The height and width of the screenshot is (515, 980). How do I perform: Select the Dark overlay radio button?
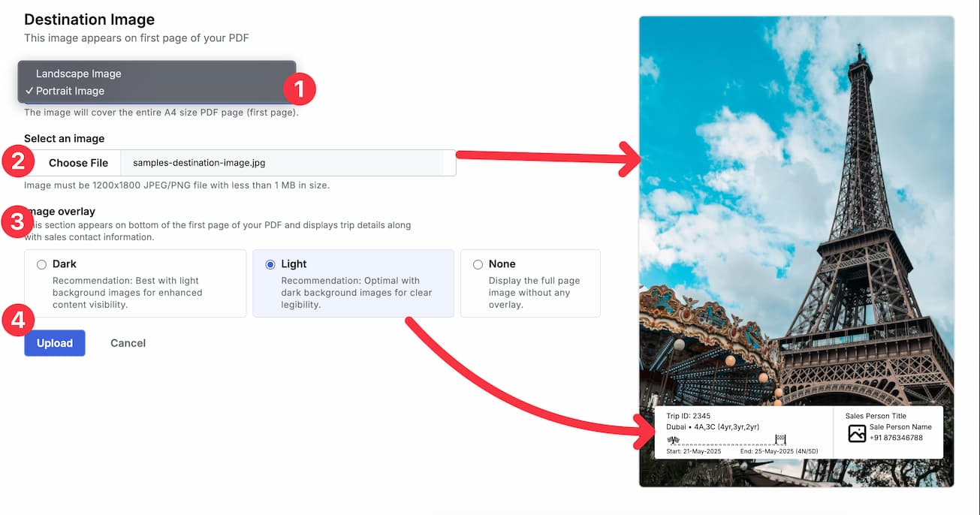pos(43,264)
